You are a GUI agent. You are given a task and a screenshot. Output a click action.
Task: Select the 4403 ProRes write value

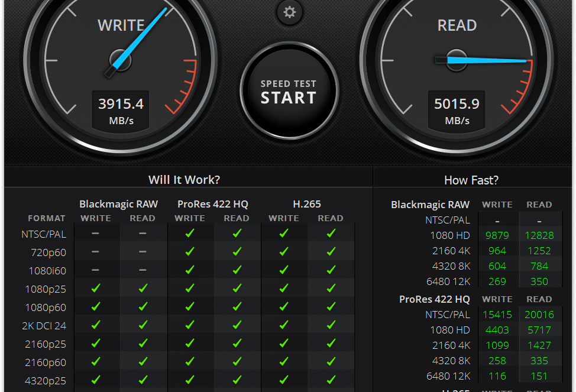tap(497, 330)
